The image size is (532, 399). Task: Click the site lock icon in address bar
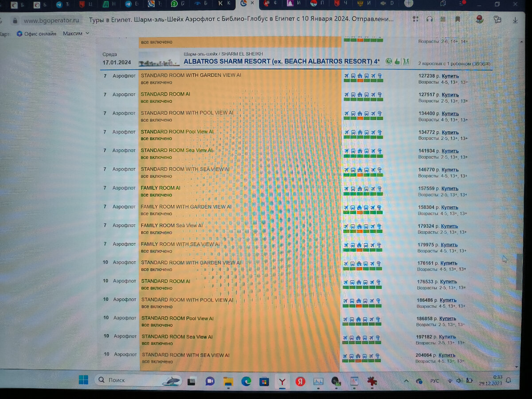tap(15, 20)
